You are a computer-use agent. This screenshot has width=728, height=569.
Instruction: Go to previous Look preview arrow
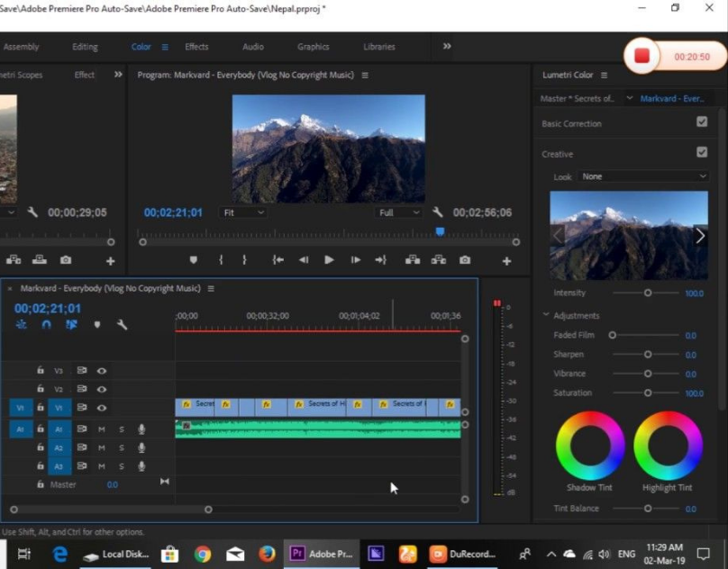[558, 236]
